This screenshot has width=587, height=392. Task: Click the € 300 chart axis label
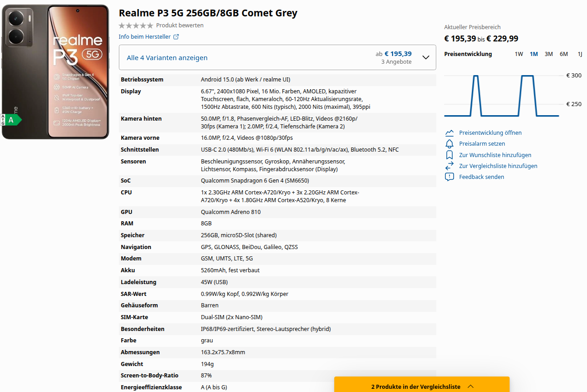574,76
